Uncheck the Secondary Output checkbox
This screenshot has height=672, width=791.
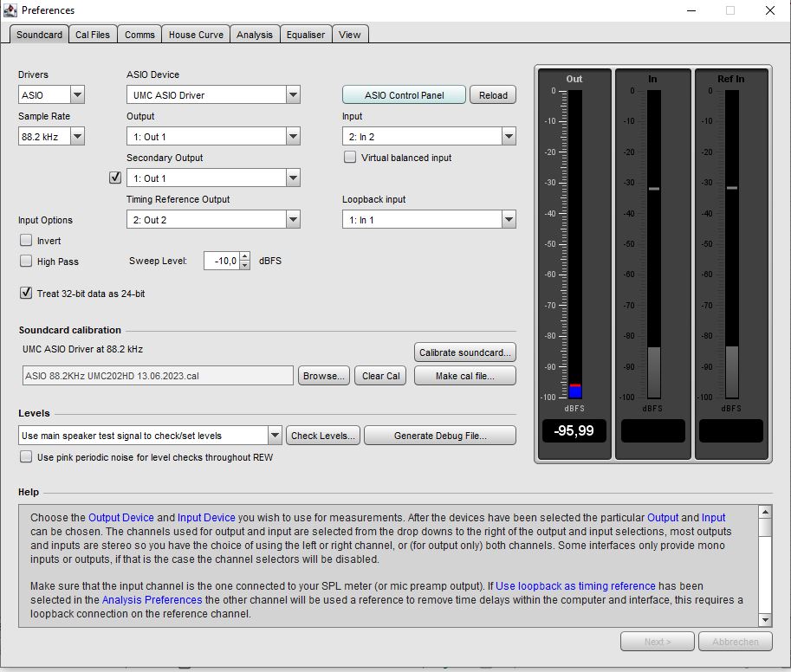pos(115,178)
